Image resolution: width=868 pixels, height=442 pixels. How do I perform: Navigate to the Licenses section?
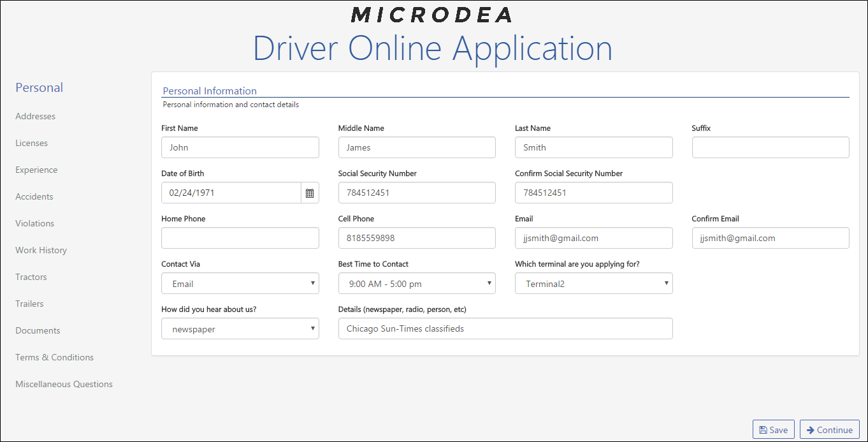click(31, 143)
